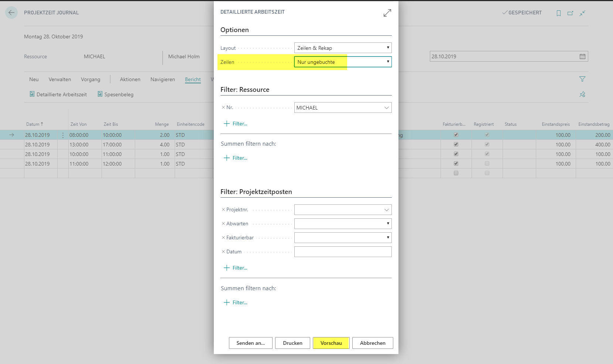The width and height of the screenshot is (613, 364).
Task: Open the Zeilen dropdown showing Nur ungebuchte
Action: tap(343, 62)
